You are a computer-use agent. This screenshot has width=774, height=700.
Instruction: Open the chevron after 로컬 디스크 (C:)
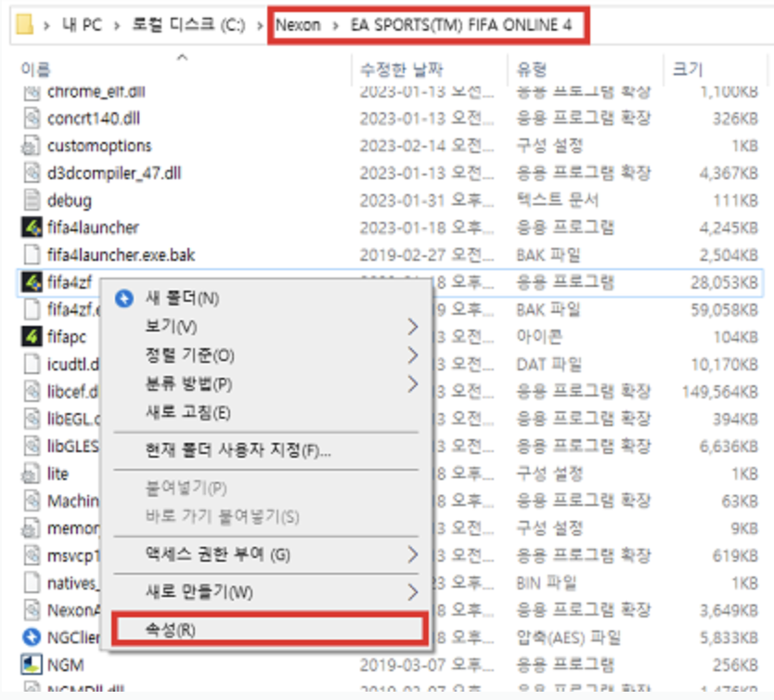[260, 25]
